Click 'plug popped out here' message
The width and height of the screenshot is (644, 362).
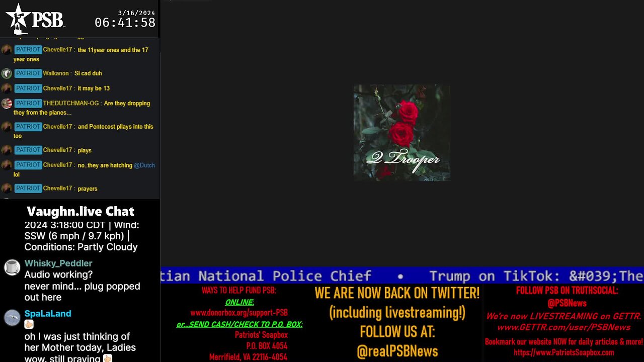(x=83, y=292)
